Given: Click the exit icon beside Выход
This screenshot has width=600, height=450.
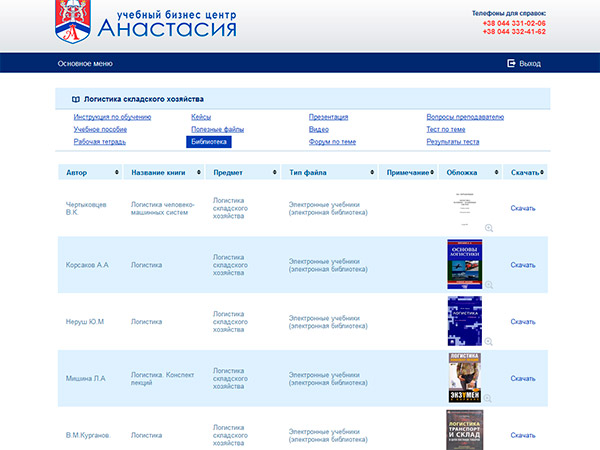Looking at the screenshot, I should point(511,63).
